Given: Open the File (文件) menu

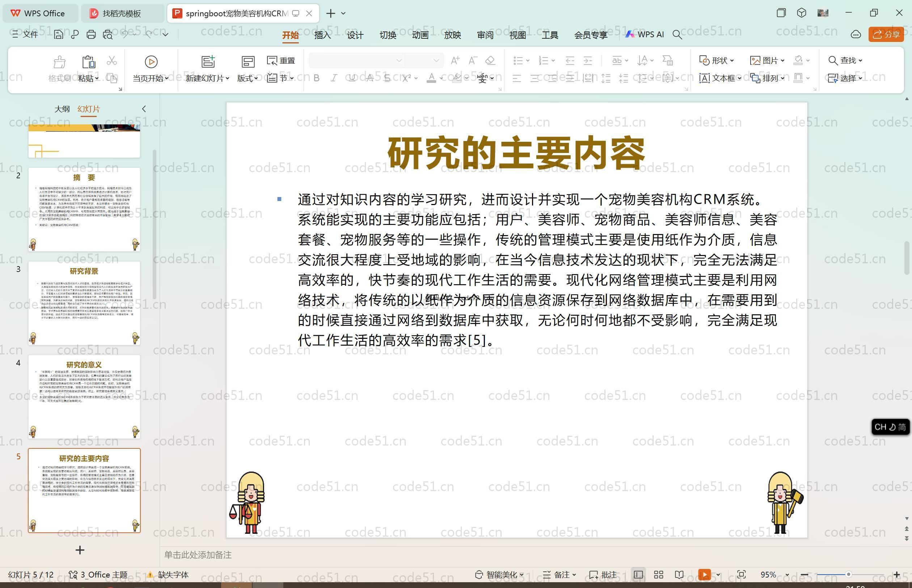Looking at the screenshot, I should pyautogui.click(x=25, y=34).
